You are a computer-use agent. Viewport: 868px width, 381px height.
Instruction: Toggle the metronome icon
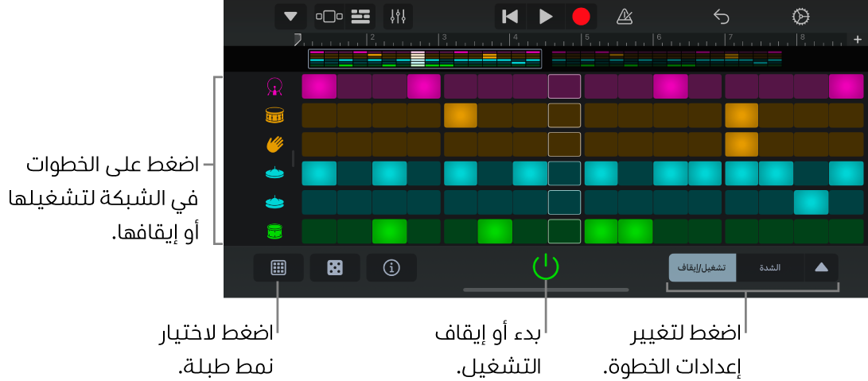click(625, 17)
